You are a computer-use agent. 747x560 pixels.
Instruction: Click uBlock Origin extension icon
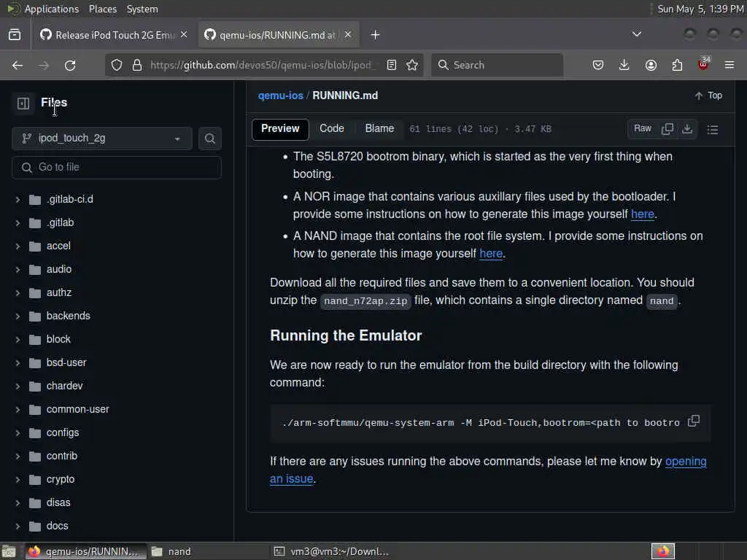(703, 64)
